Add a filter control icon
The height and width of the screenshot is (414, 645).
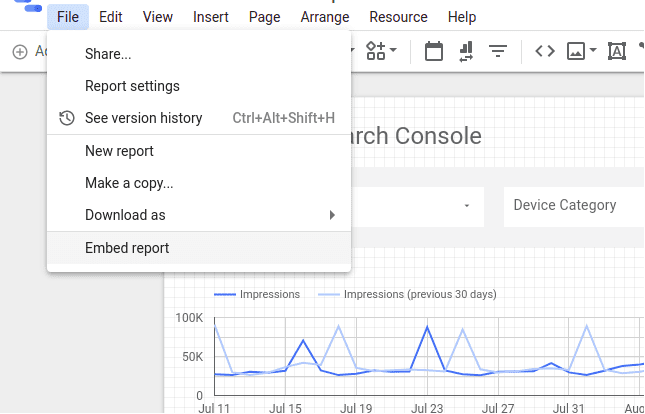498,51
